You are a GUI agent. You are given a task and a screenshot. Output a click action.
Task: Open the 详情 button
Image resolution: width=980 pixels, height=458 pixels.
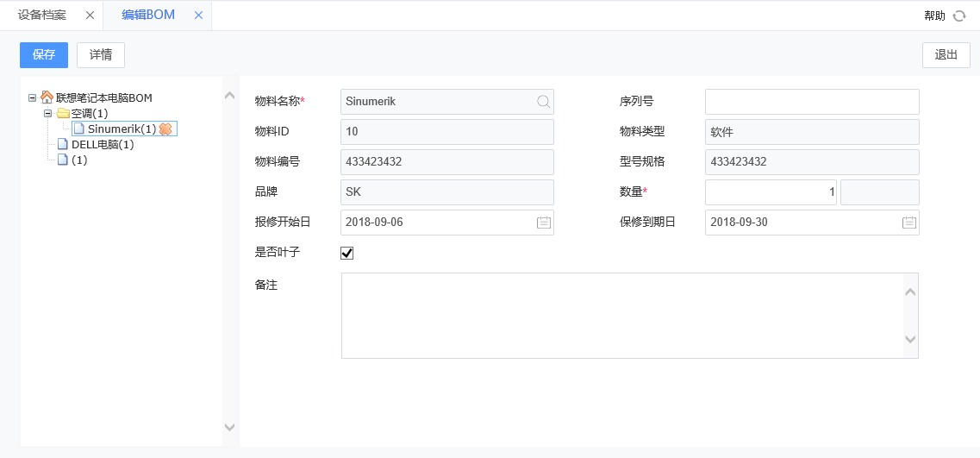(x=101, y=55)
